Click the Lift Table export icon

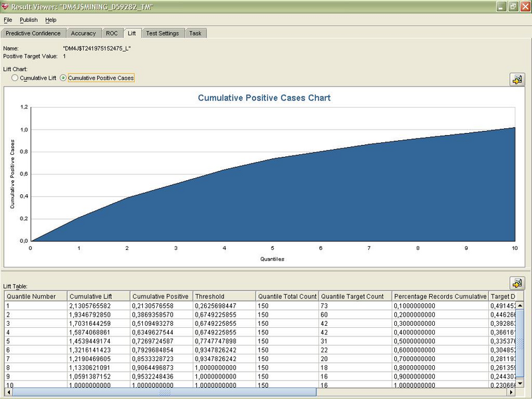pos(517,283)
